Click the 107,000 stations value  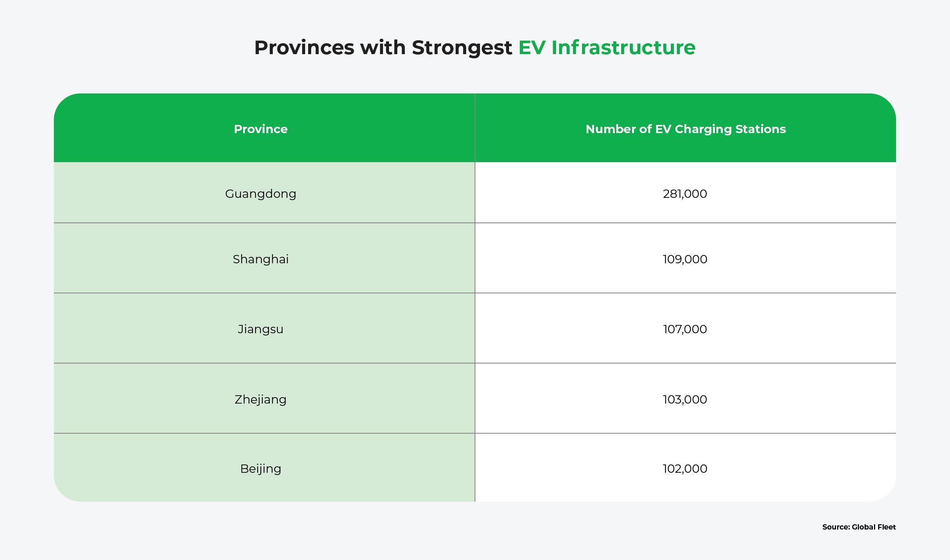(x=685, y=329)
